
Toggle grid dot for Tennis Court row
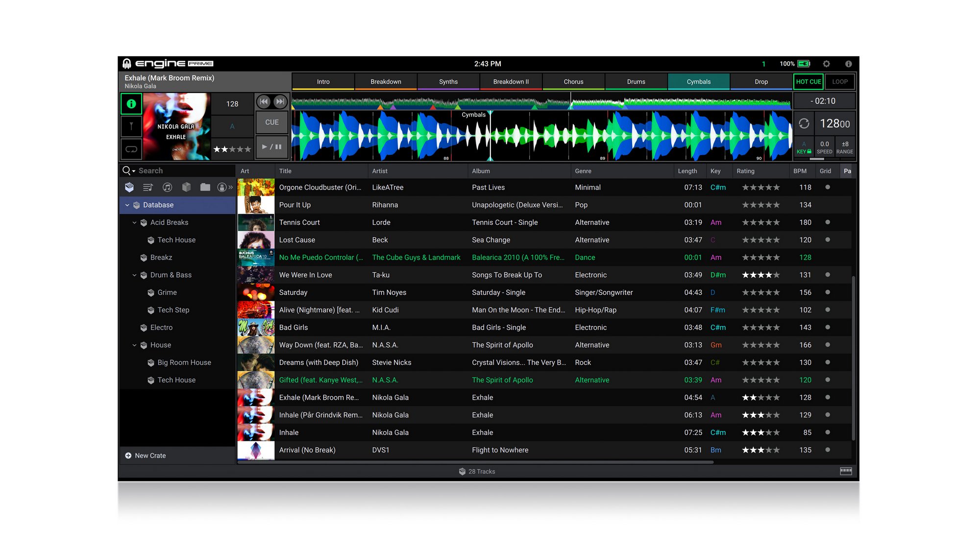click(x=828, y=222)
